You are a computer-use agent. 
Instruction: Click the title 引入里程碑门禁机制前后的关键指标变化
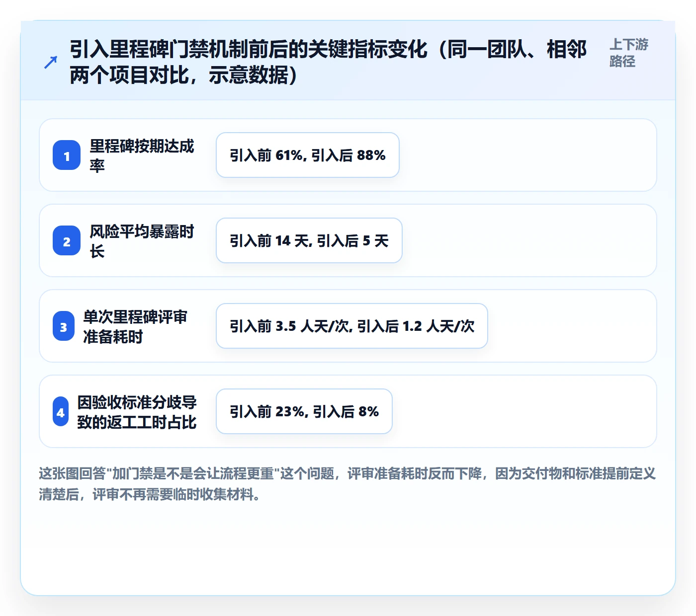(x=248, y=49)
